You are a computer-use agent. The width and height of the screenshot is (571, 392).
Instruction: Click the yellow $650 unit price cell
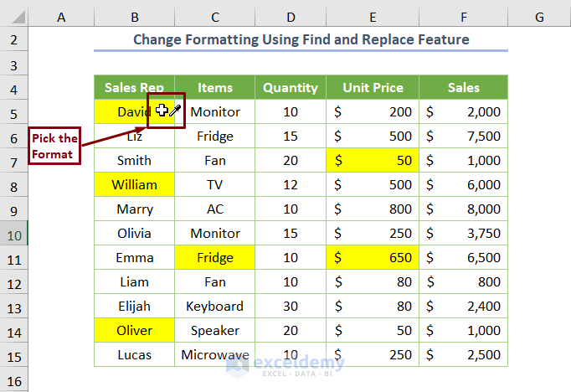(373, 258)
